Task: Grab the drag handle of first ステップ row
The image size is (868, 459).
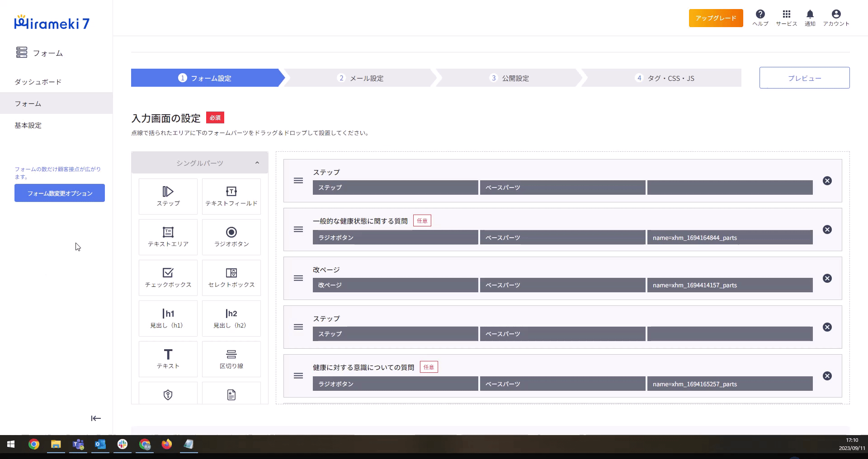Action: [298, 181]
